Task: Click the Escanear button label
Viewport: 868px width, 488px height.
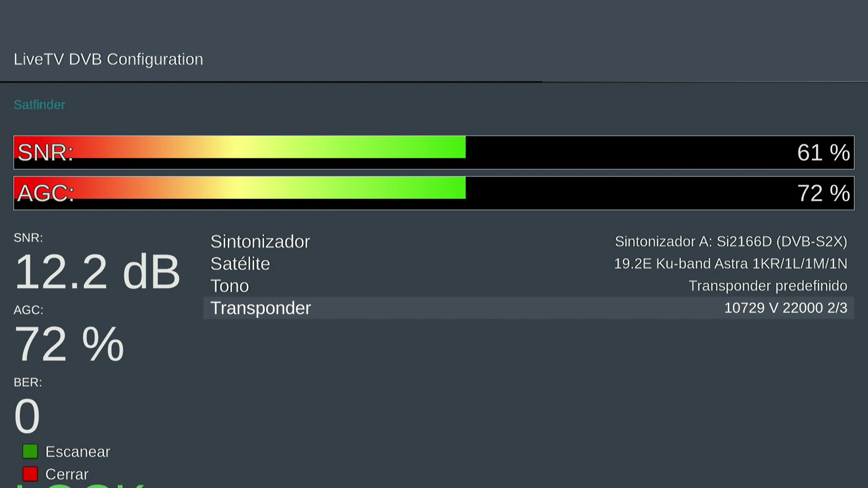Action: tap(78, 452)
